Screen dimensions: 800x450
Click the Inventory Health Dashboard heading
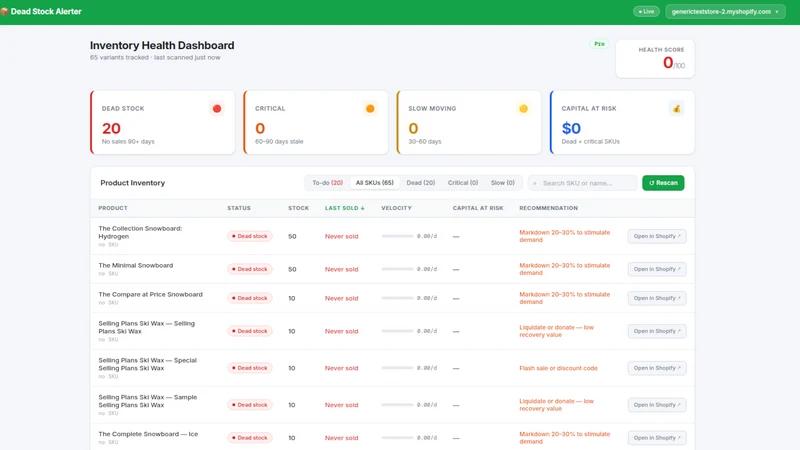point(162,45)
